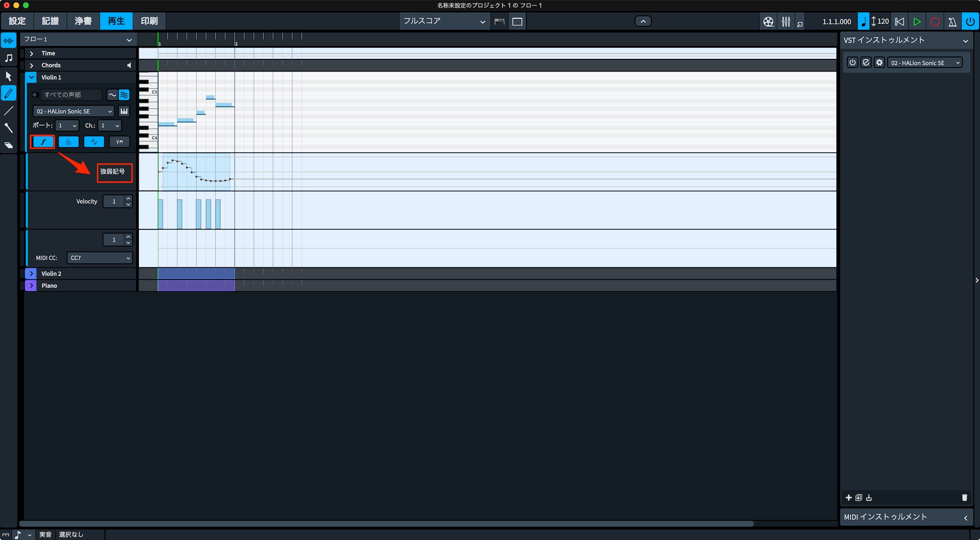
Task: Open the フルスコア layout dropdown
Action: click(x=444, y=22)
